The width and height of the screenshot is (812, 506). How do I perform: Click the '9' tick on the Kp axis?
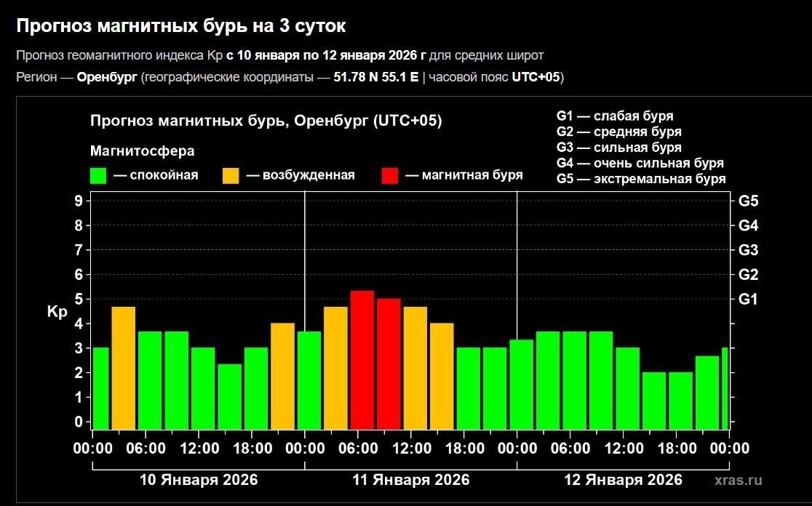pyautogui.click(x=79, y=201)
